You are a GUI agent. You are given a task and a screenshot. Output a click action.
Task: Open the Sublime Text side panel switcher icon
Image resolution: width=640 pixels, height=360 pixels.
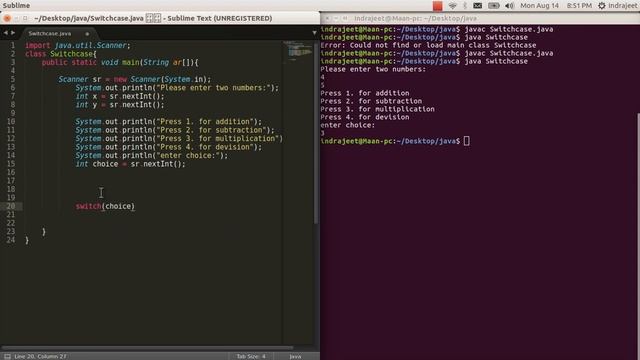[x=7, y=356]
